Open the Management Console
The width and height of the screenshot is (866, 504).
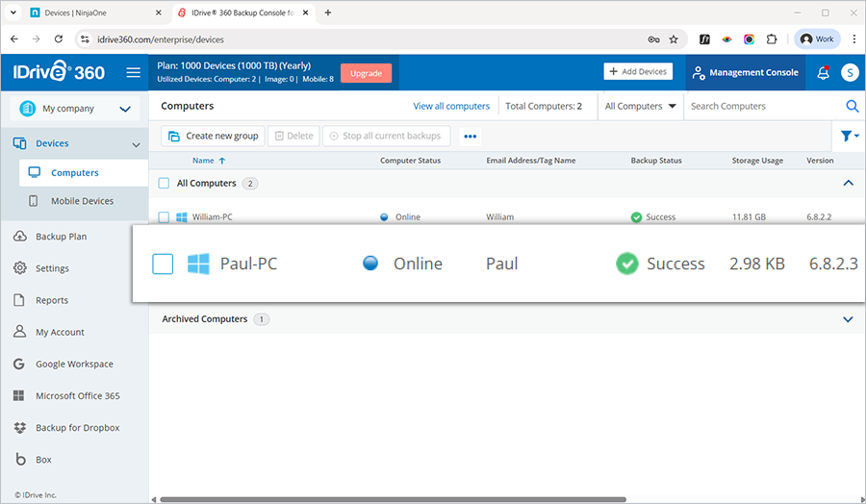(745, 72)
